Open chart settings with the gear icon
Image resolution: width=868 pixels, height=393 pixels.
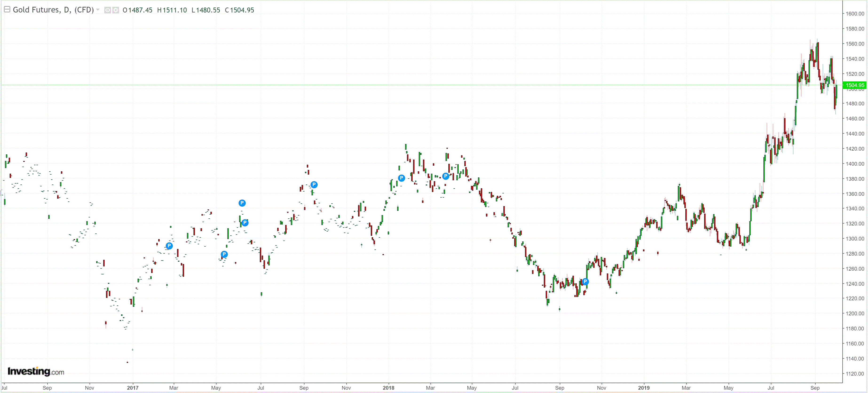(116, 10)
